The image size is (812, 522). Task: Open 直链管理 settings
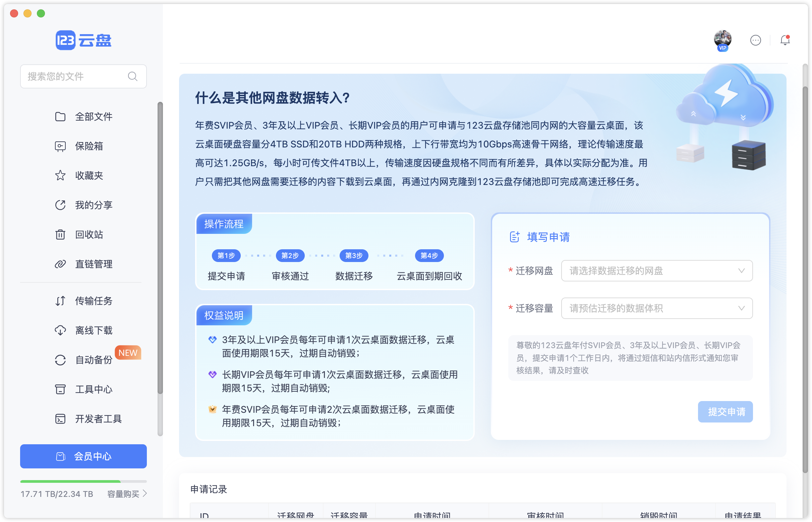pos(94,264)
